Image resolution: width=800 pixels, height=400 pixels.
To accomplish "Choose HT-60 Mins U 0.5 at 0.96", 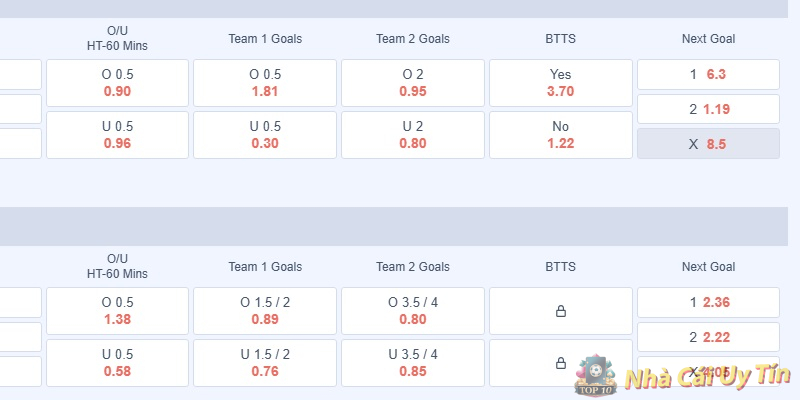I will click(x=117, y=135).
